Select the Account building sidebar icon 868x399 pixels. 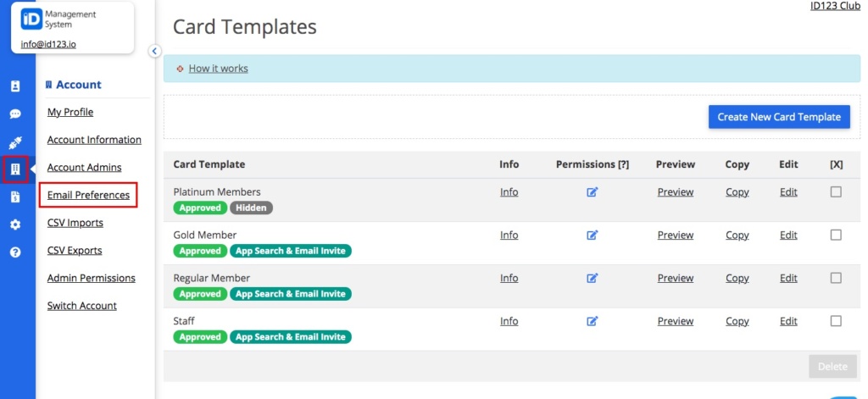[x=15, y=169]
